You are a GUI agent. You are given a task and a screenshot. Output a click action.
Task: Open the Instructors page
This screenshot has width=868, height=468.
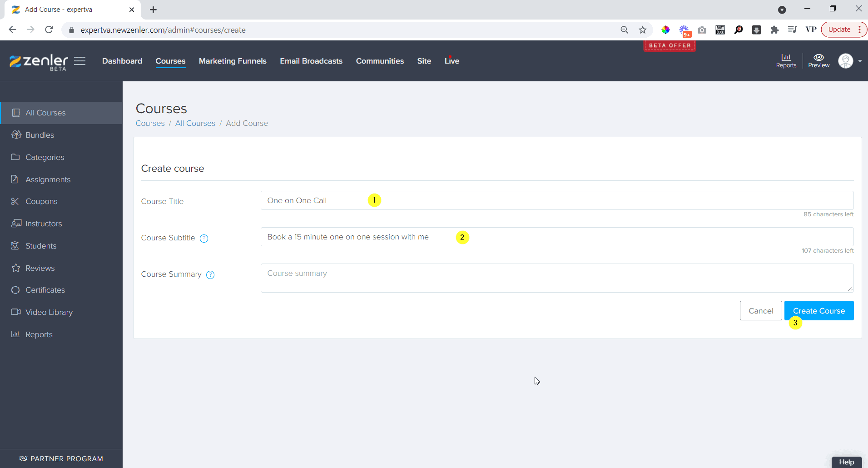point(44,223)
